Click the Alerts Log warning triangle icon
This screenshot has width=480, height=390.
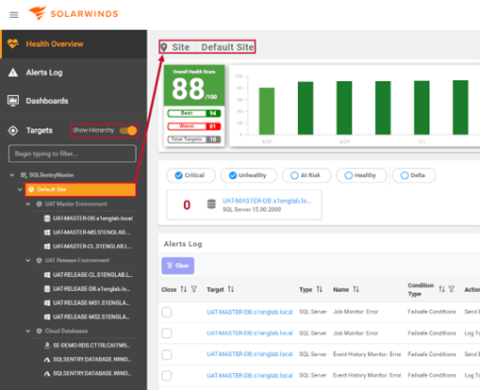coord(13,72)
